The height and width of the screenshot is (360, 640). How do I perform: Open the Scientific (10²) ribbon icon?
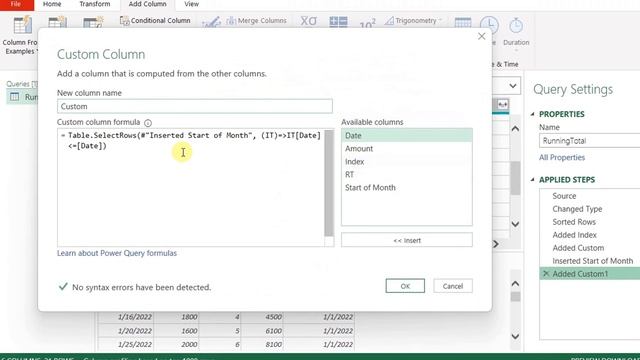[367, 23]
